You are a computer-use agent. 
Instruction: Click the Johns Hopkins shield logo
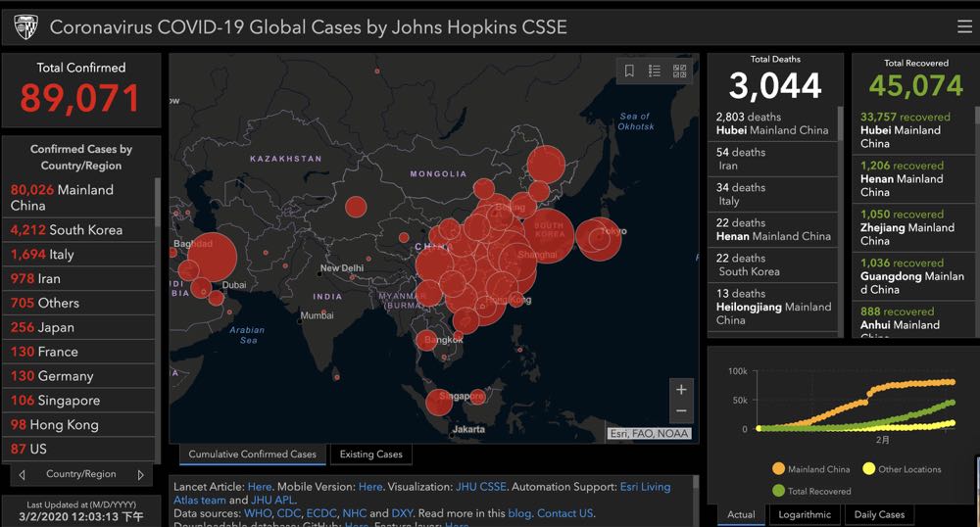pos(26,27)
